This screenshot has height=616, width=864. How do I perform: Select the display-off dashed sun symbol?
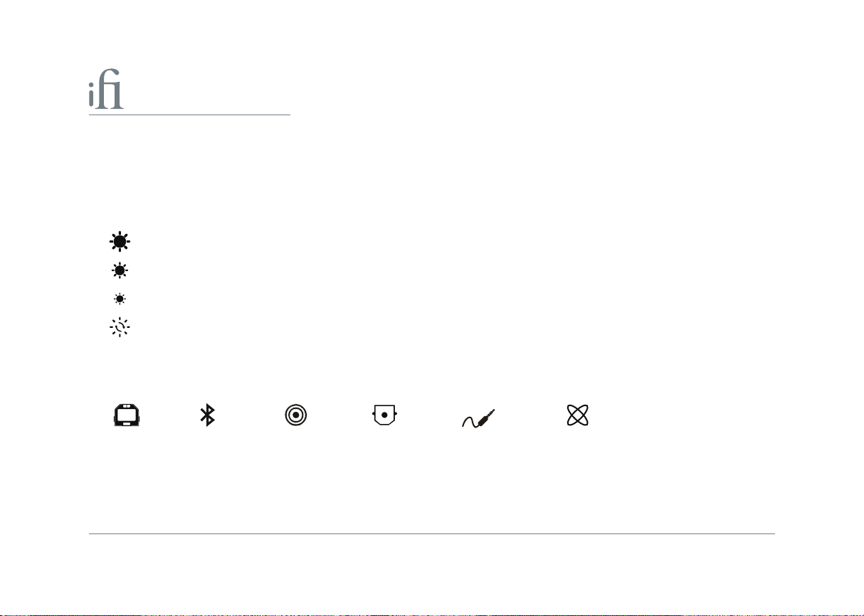coord(120,327)
